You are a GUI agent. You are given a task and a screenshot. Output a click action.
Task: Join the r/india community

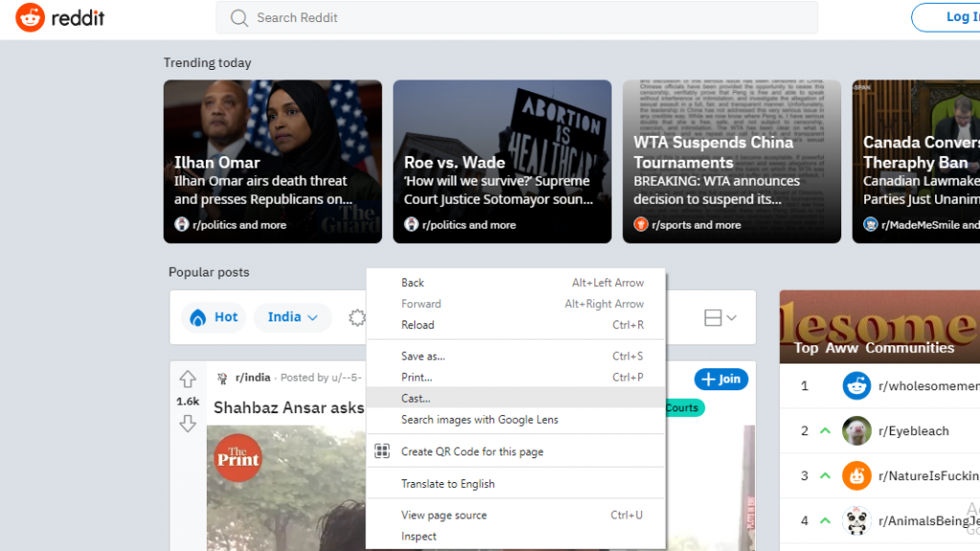721,379
